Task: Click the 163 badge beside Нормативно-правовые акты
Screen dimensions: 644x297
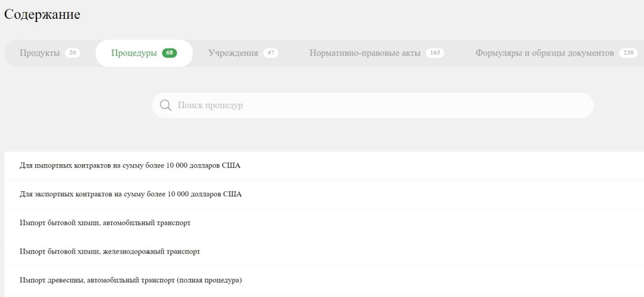Action: point(435,53)
